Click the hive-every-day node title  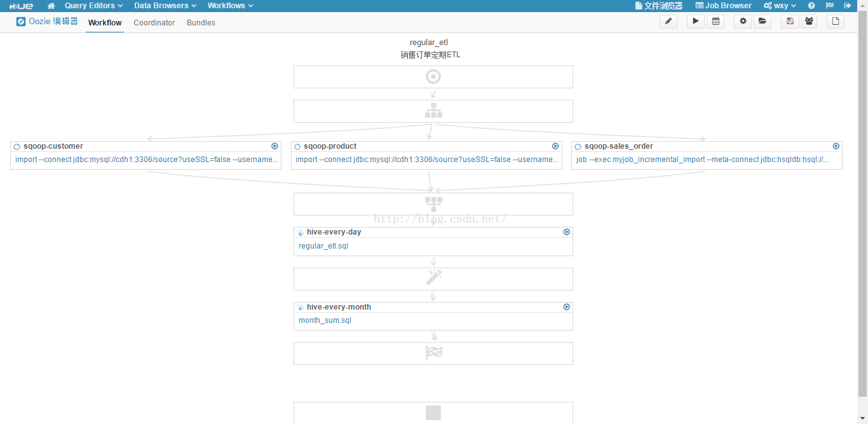pyautogui.click(x=334, y=232)
